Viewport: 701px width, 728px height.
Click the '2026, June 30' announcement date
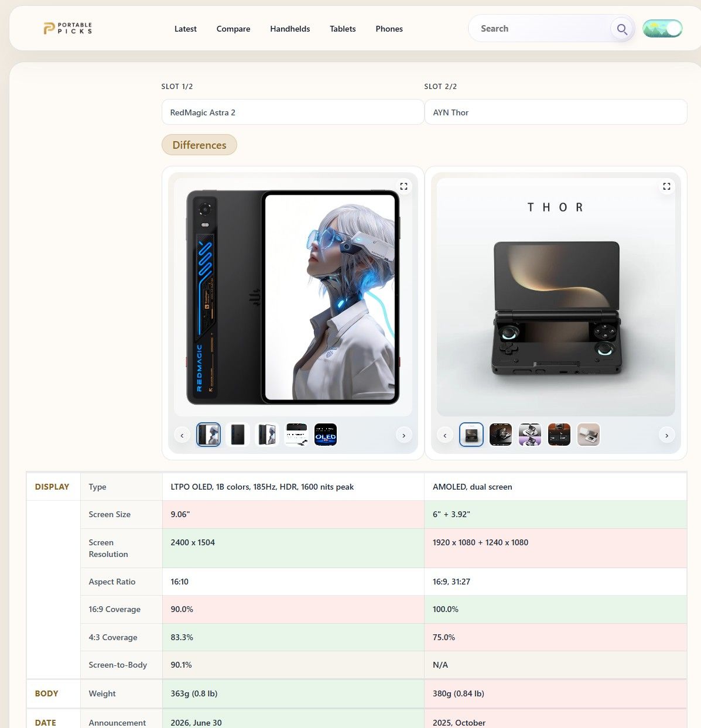click(x=196, y=723)
